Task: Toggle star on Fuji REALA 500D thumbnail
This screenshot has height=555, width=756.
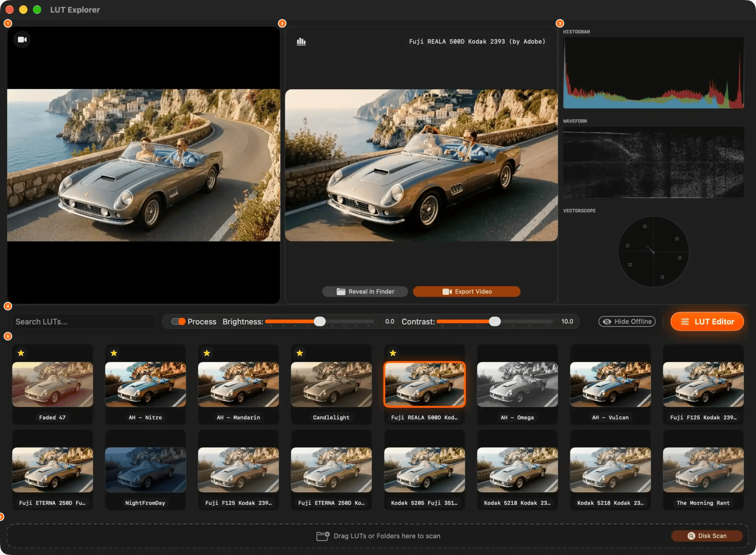Action: click(393, 353)
